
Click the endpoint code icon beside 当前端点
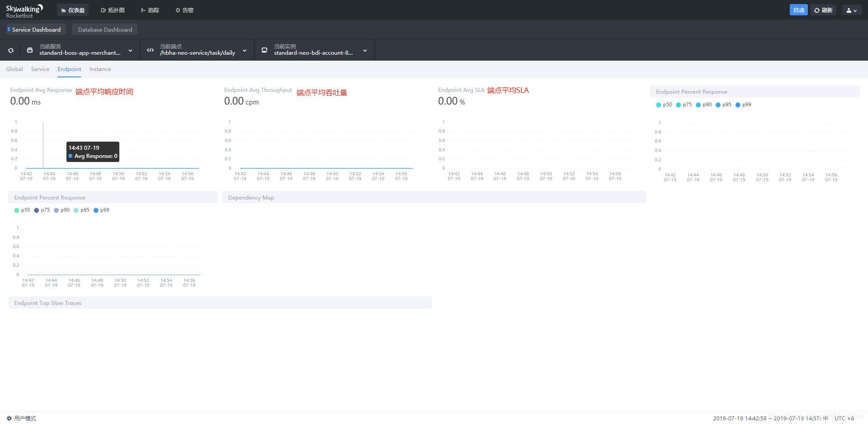pos(150,50)
